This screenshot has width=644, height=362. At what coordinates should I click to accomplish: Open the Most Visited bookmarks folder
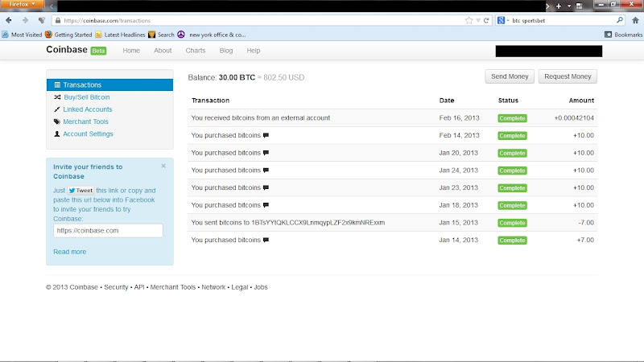point(23,35)
